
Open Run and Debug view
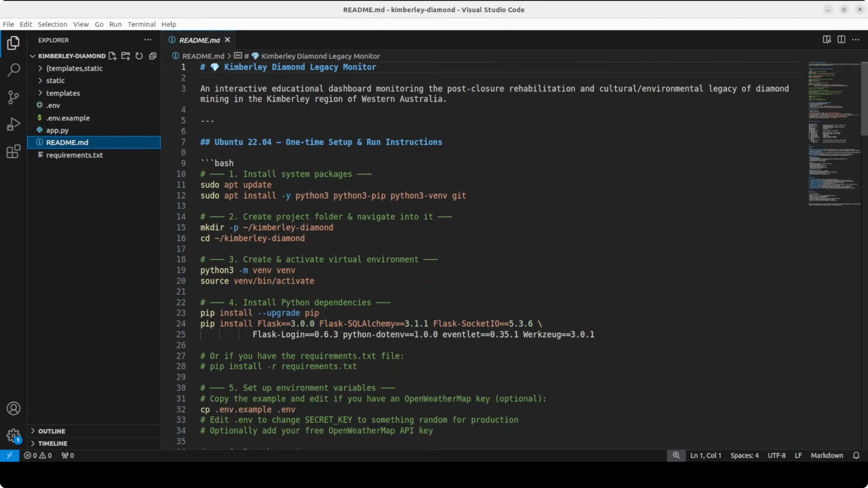(x=13, y=124)
